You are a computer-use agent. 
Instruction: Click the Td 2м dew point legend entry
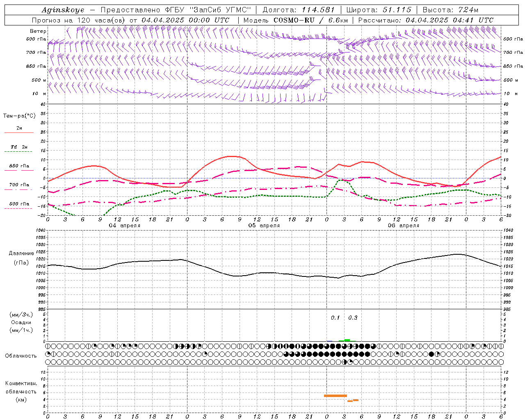(19, 147)
